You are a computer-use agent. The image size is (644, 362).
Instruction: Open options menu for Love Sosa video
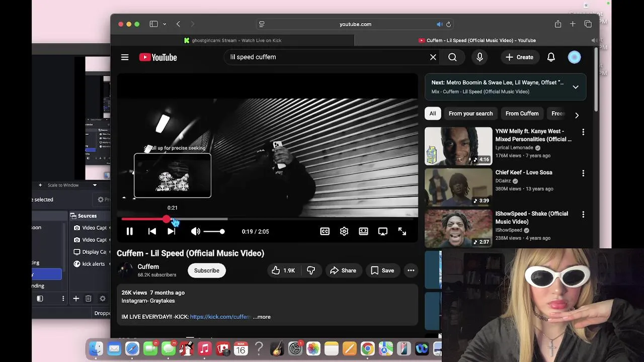point(583,173)
